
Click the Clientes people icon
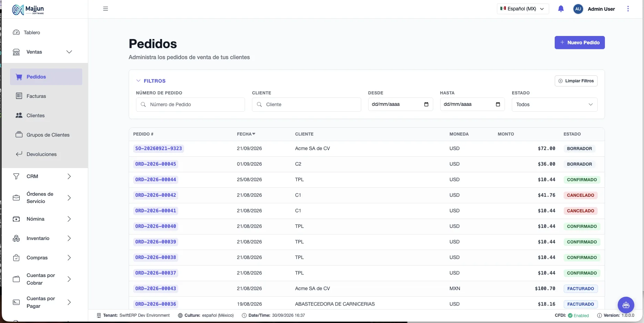click(19, 116)
